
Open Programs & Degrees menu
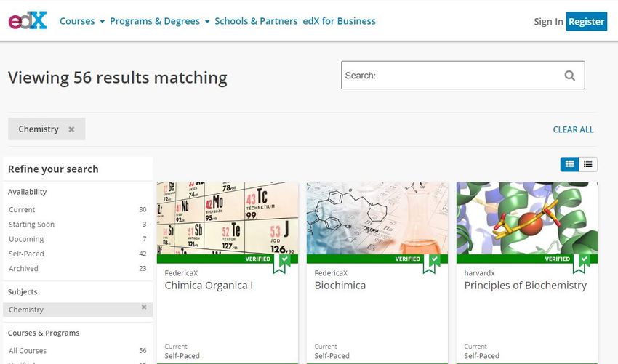(155, 21)
